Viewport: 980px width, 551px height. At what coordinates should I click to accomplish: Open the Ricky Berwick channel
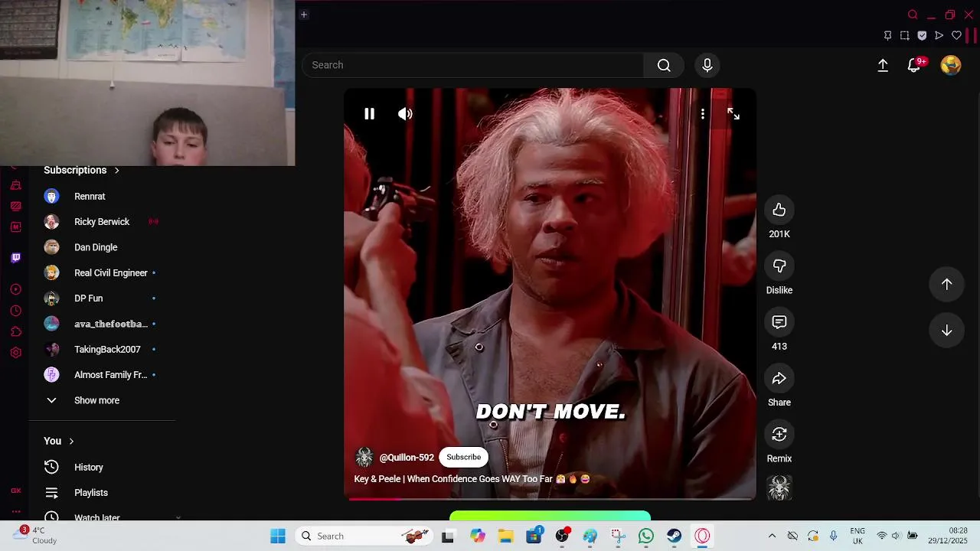click(x=103, y=222)
